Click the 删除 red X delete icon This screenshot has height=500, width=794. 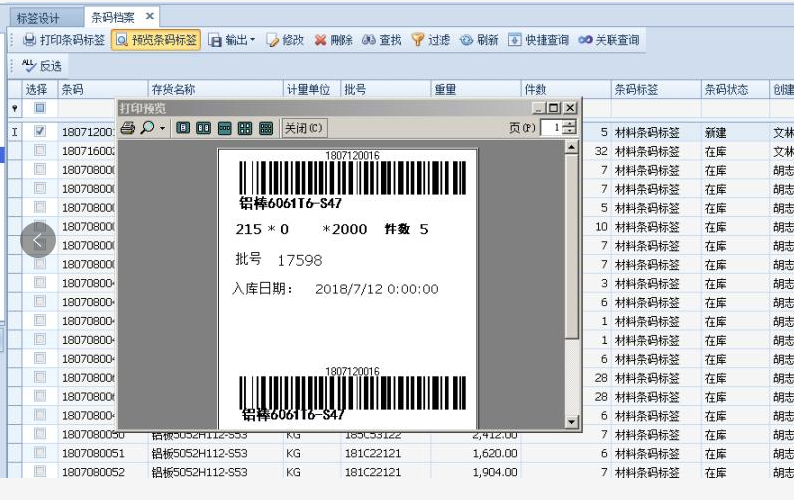click(x=320, y=40)
